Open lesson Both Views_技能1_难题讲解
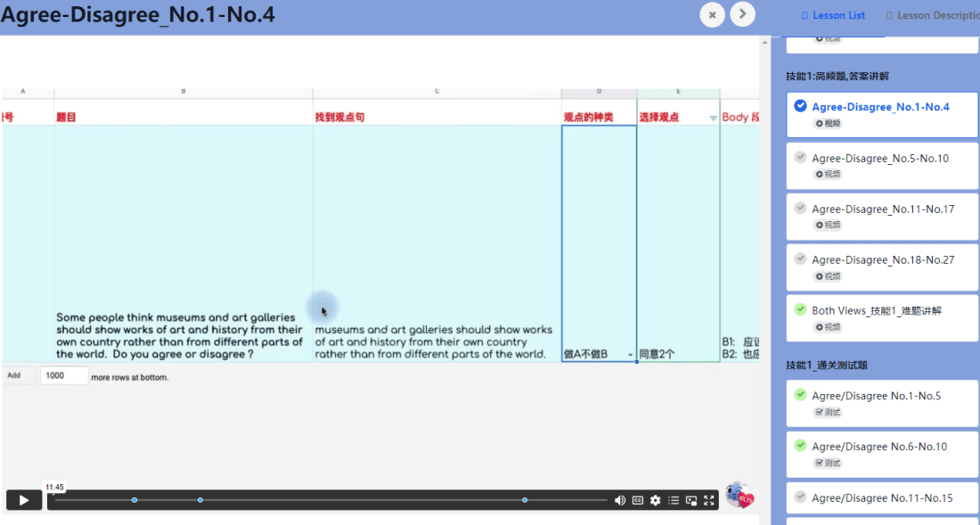This screenshot has width=980, height=525. [877, 310]
